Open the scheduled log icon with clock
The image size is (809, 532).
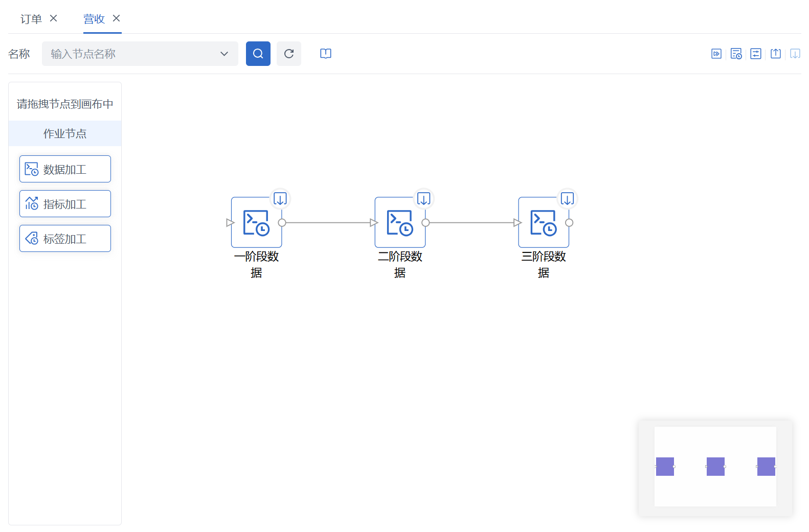736,54
